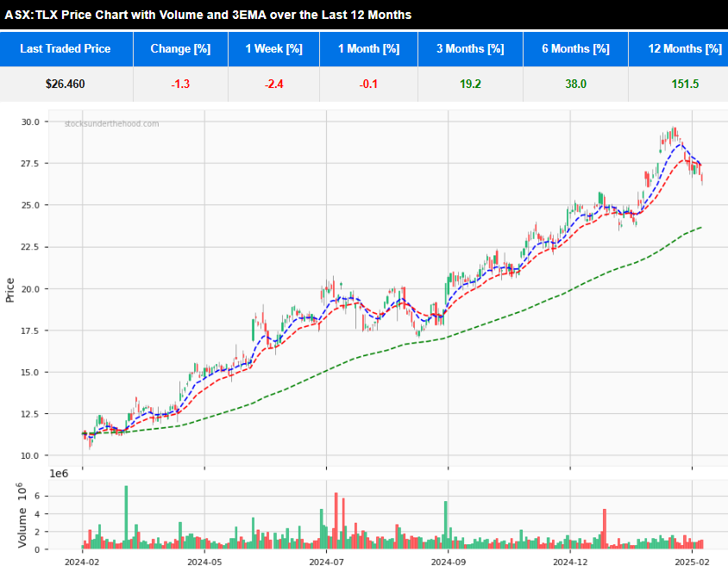The width and height of the screenshot is (728, 571).
Task: Click the 38.0 six months value
Action: click(575, 84)
